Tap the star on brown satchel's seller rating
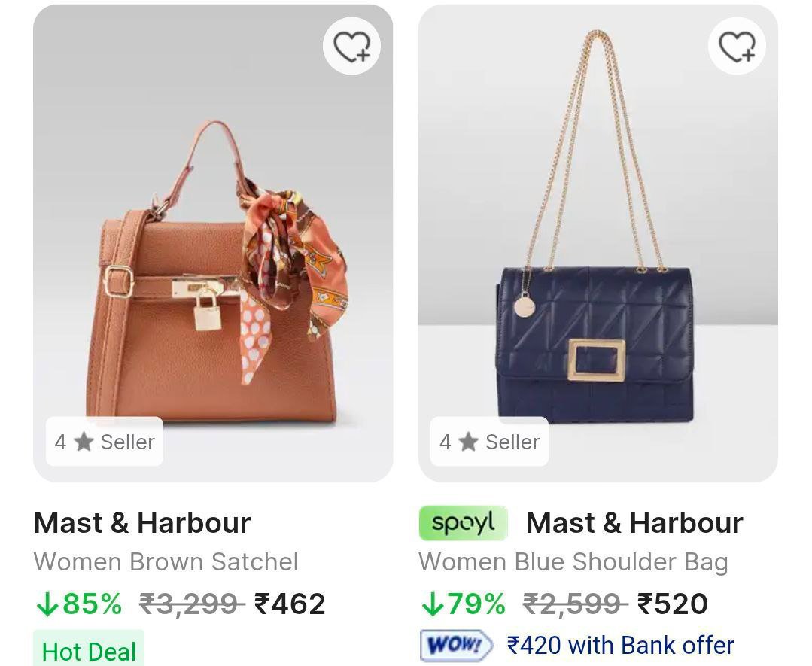 (x=84, y=442)
